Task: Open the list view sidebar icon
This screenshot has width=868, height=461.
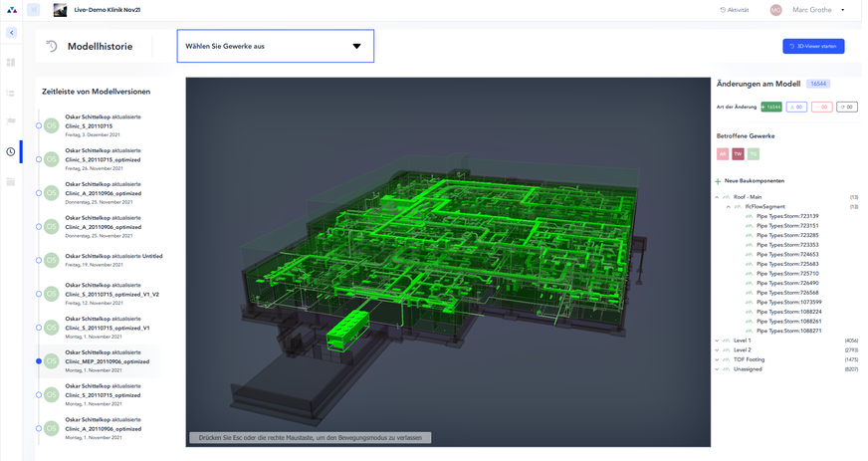Action: click(11, 93)
